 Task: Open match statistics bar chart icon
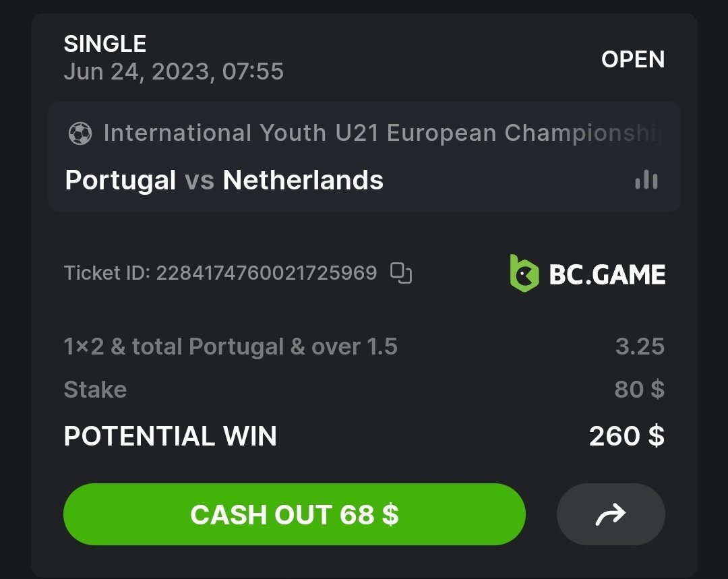point(646,180)
